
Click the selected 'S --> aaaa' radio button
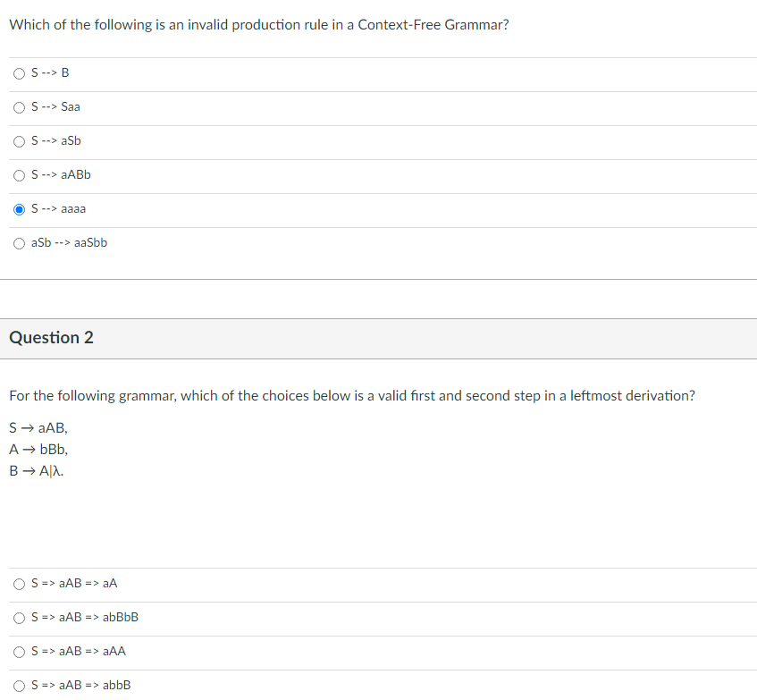click(19, 208)
